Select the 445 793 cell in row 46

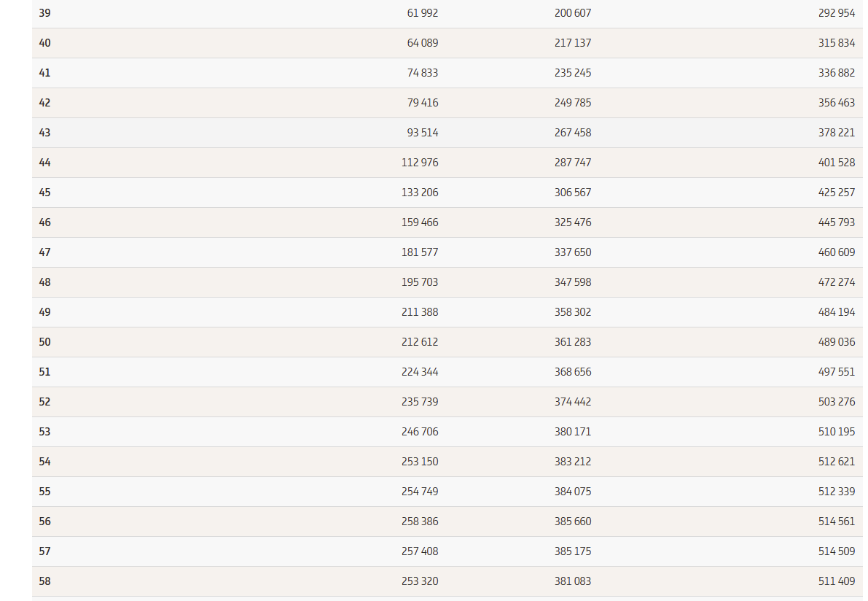pos(836,222)
